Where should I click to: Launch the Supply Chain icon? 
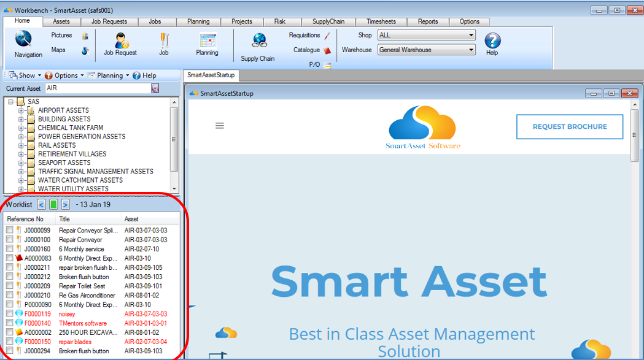tap(258, 41)
